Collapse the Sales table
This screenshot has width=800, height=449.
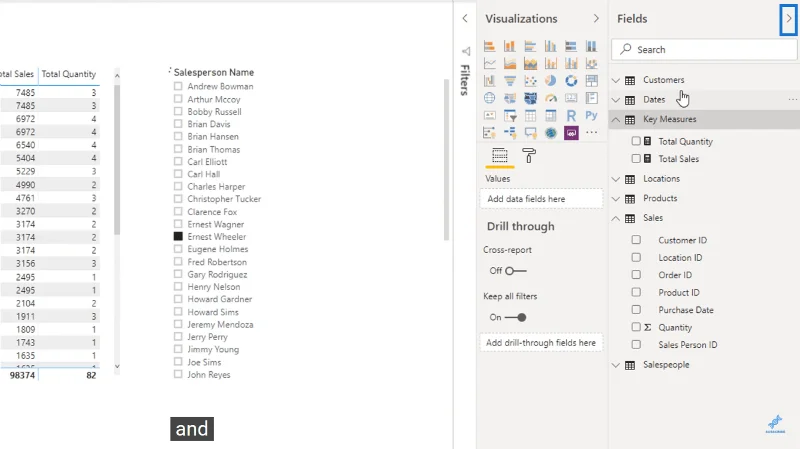616,218
